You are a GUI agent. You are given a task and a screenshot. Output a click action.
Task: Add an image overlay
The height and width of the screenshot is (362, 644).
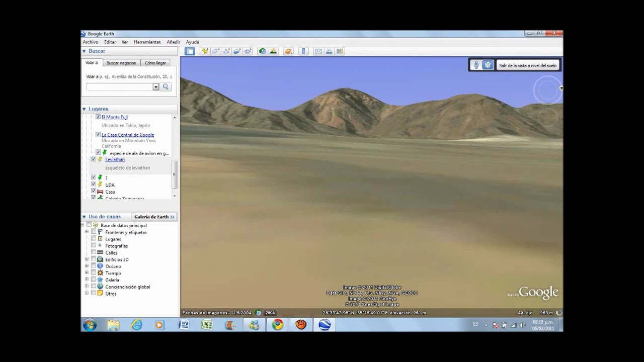[x=237, y=51]
